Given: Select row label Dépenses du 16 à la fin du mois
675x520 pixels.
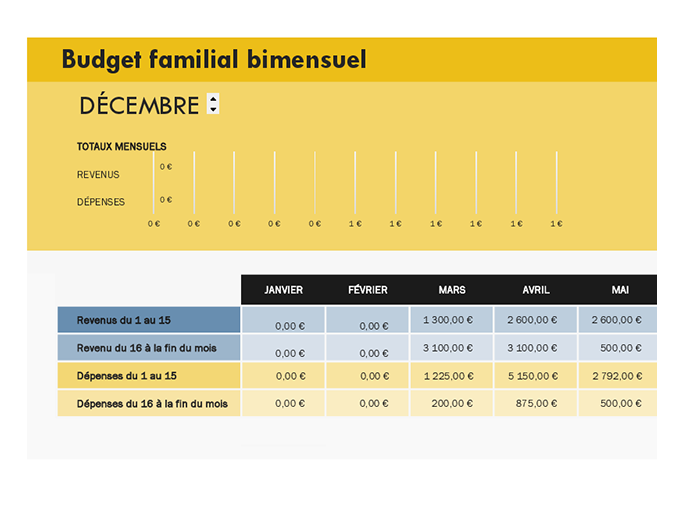Looking at the screenshot, I should click(149, 403).
